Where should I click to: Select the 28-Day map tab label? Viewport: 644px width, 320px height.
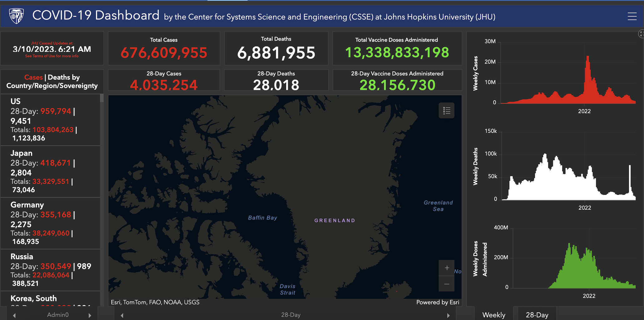click(291, 315)
